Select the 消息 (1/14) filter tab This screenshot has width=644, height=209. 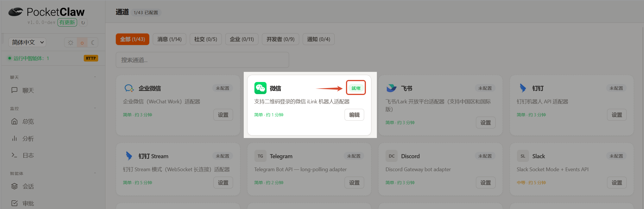click(x=170, y=39)
